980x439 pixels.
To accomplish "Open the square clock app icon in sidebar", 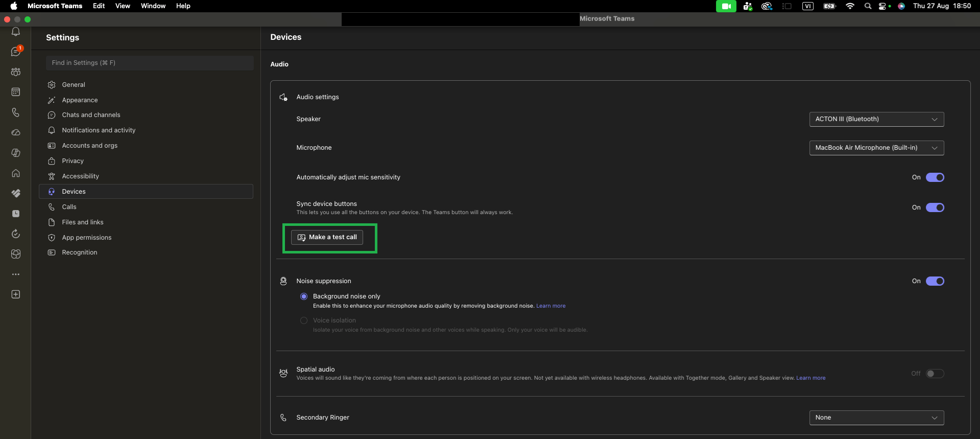I will (x=16, y=214).
